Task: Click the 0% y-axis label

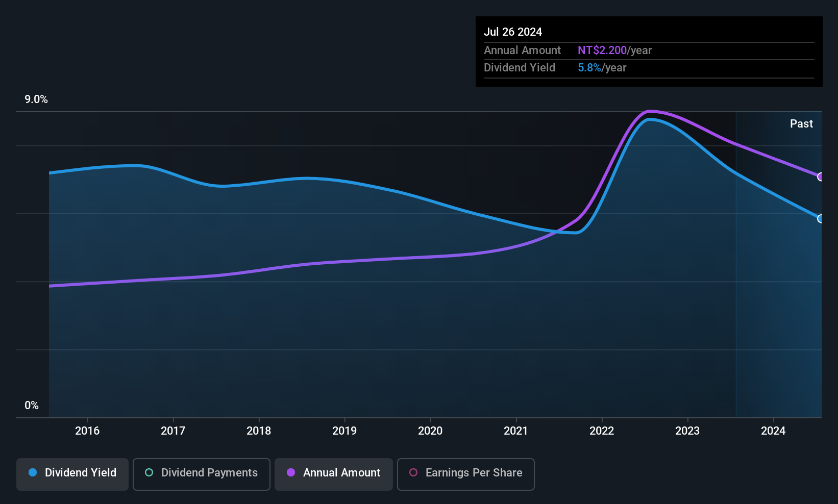Action: click(32, 406)
